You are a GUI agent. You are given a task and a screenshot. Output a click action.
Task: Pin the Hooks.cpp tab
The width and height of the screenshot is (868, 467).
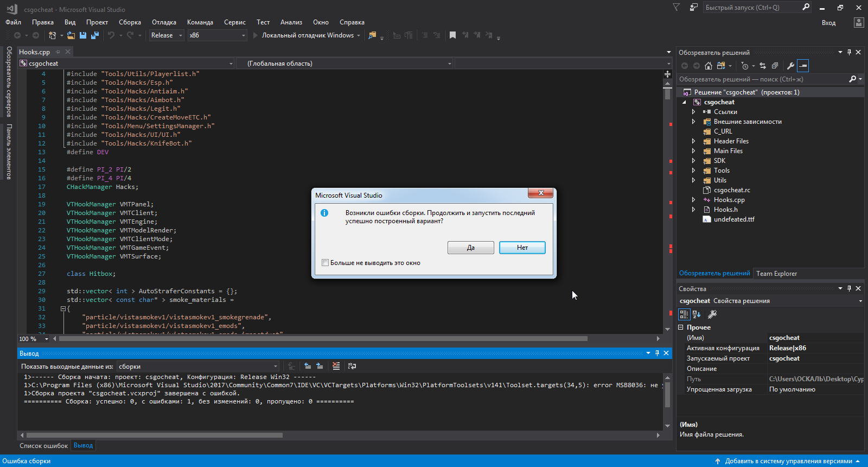click(x=58, y=52)
